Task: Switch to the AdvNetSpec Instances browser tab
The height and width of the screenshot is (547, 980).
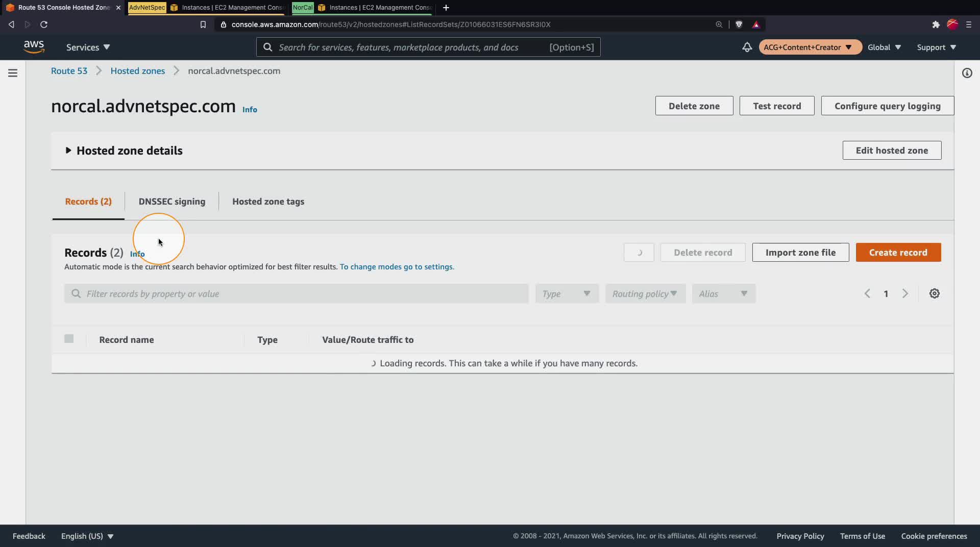Action: 207,8
